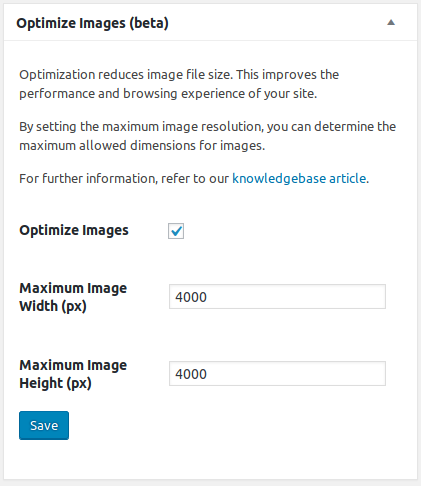The height and width of the screenshot is (486, 421).
Task: Focus the Maximum Image Width input field
Action: (277, 296)
